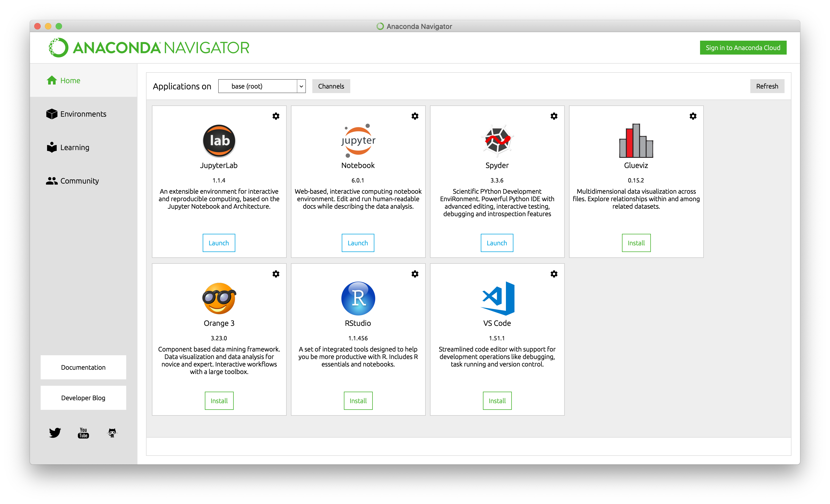The width and height of the screenshot is (830, 504).
Task: Click the environment dropdown arrow
Action: click(x=301, y=86)
